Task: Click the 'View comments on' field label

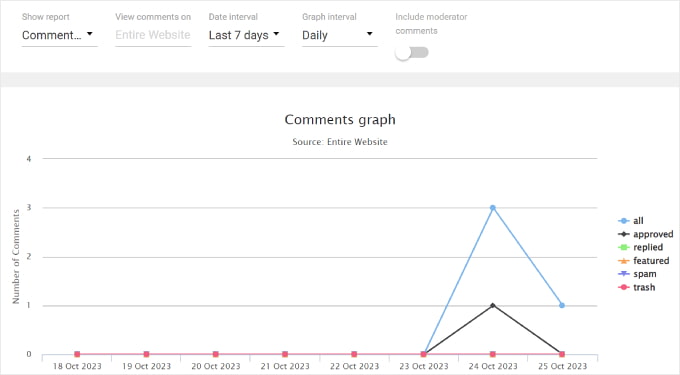Action: [x=153, y=17]
